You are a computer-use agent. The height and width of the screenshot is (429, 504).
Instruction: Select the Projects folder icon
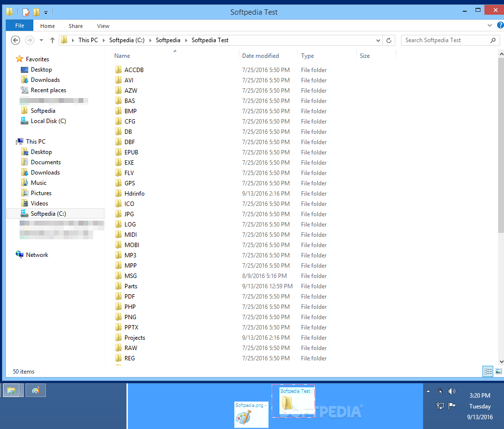coord(119,337)
